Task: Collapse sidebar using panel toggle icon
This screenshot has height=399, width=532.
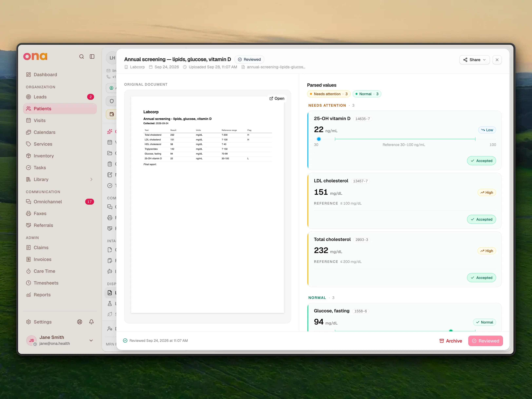Action: [x=92, y=57]
